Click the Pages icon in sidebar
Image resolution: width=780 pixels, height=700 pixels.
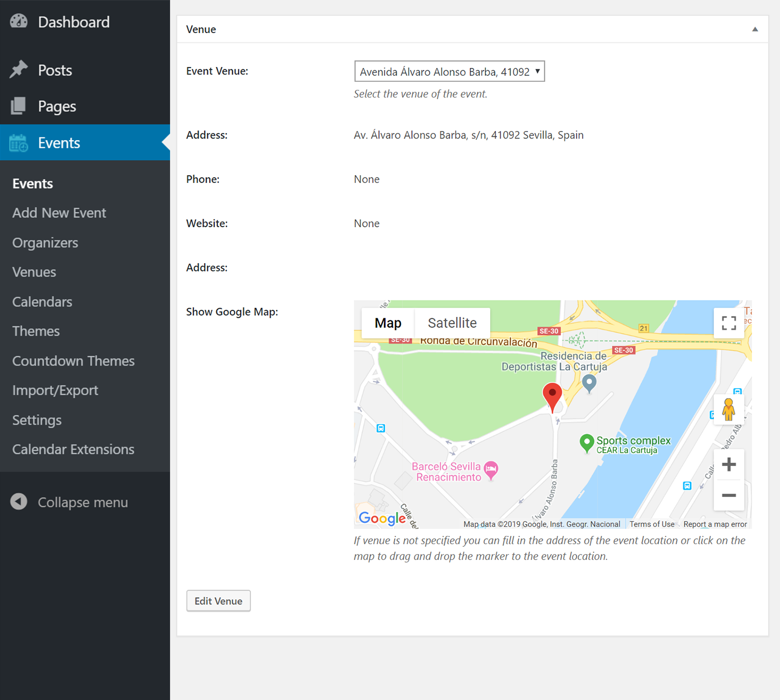pyautogui.click(x=19, y=106)
